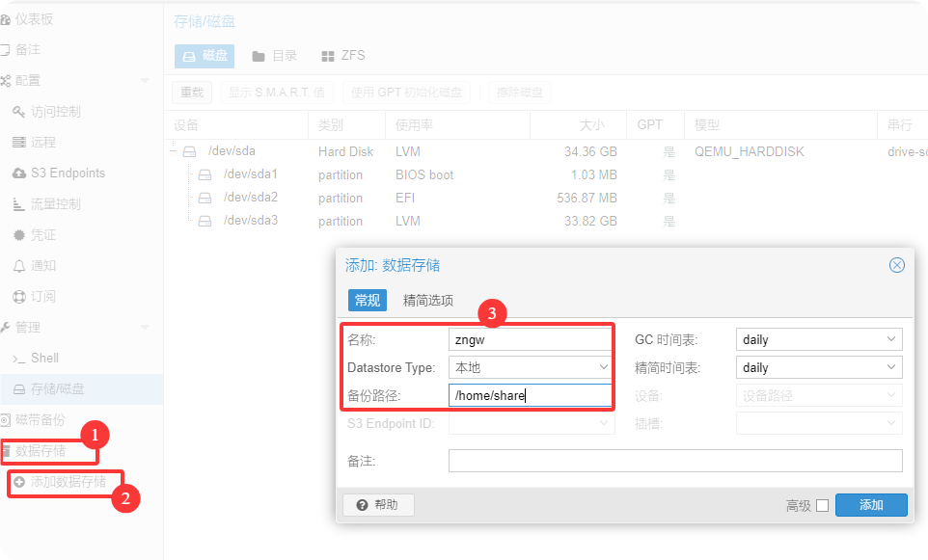Click the access control key icon

tap(19, 112)
